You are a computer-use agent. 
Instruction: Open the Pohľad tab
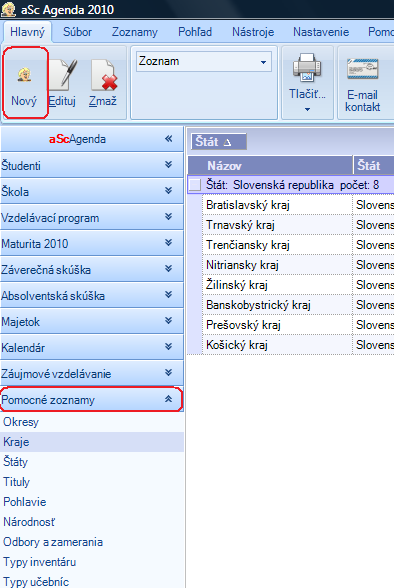coord(195,32)
